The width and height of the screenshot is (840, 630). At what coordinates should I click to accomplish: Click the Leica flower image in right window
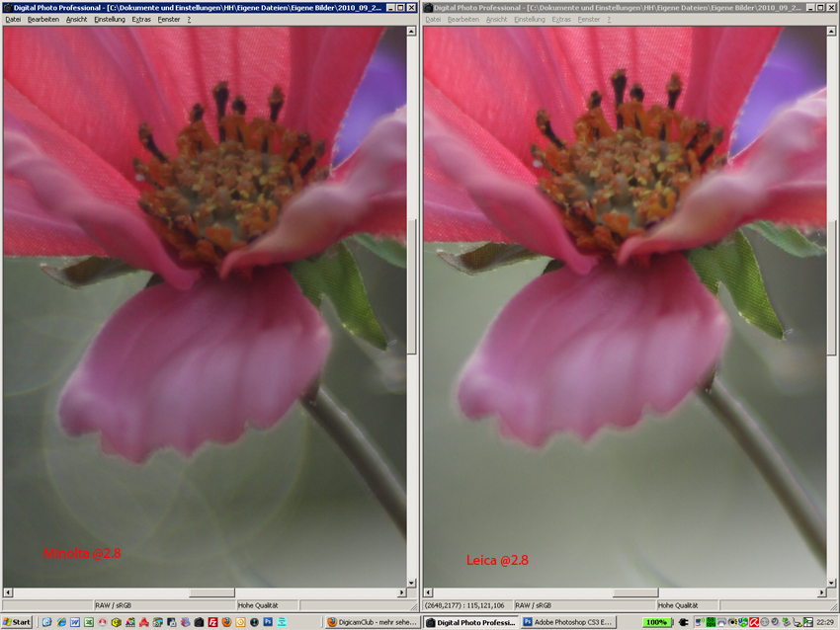[x=625, y=307]
